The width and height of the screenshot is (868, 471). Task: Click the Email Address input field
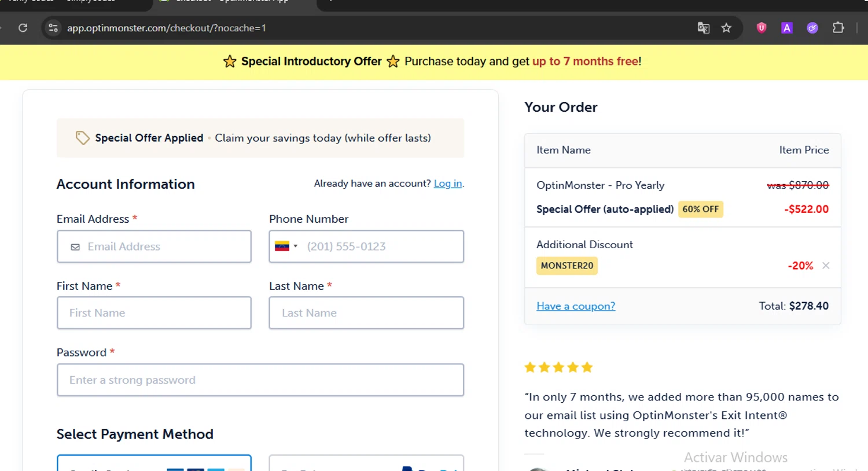click(154, 246)
